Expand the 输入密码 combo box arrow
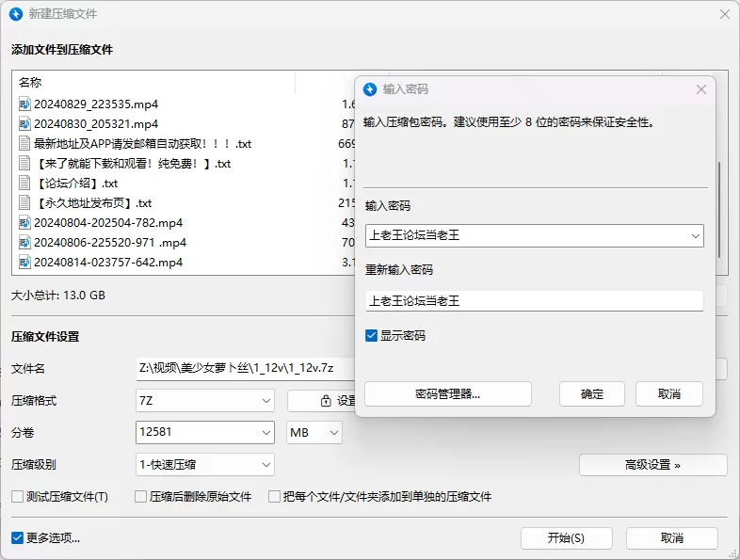 (695, 235)
